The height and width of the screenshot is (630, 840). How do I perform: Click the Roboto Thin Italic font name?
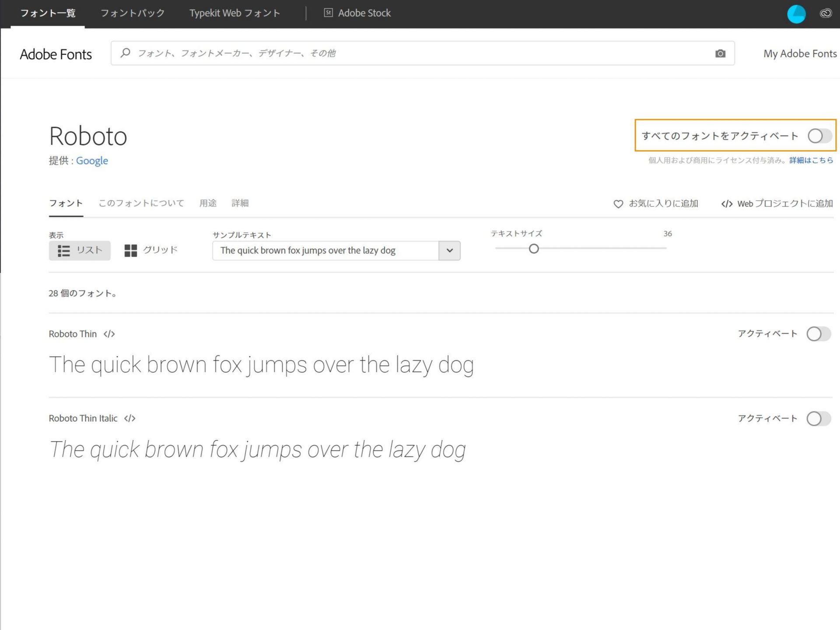pyautogui.click(x=83, y=419)
